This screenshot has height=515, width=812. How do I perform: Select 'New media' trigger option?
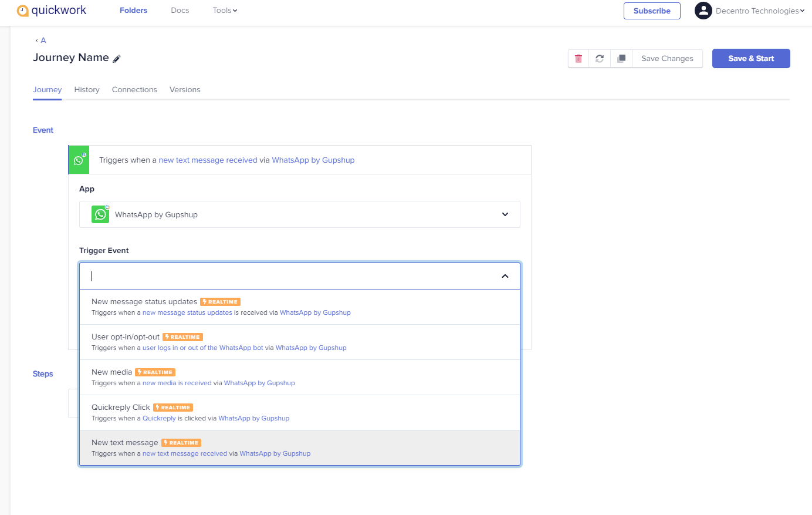click(x=300, y=378)
